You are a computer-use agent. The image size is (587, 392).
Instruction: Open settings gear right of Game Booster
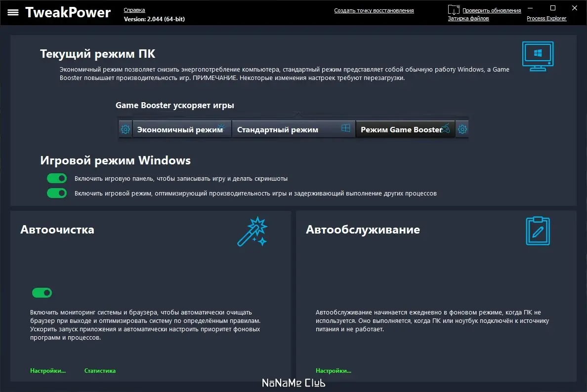point(462,129)
